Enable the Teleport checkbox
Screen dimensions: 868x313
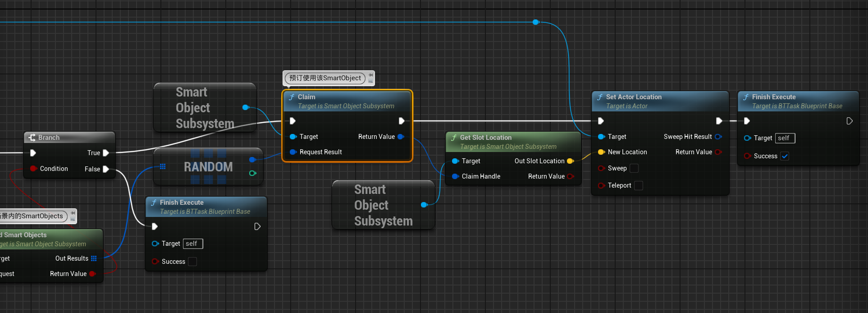(x=639, y=185)
